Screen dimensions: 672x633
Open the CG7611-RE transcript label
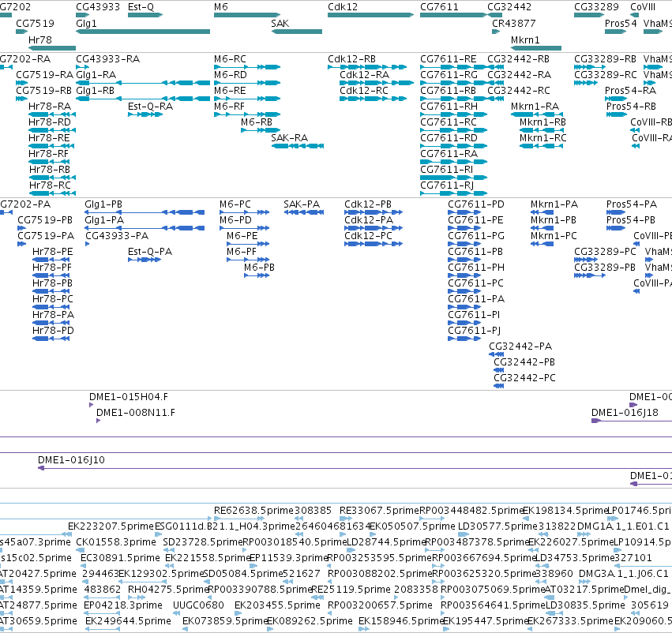[449, 58]
